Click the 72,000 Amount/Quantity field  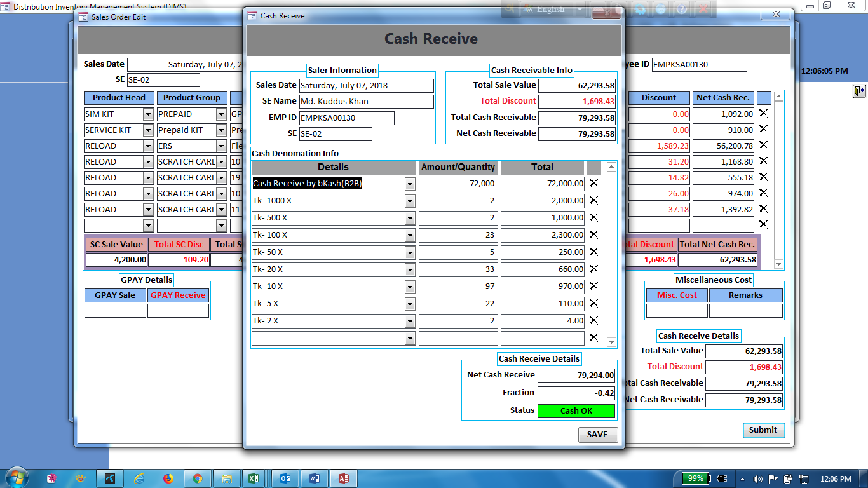458,184
